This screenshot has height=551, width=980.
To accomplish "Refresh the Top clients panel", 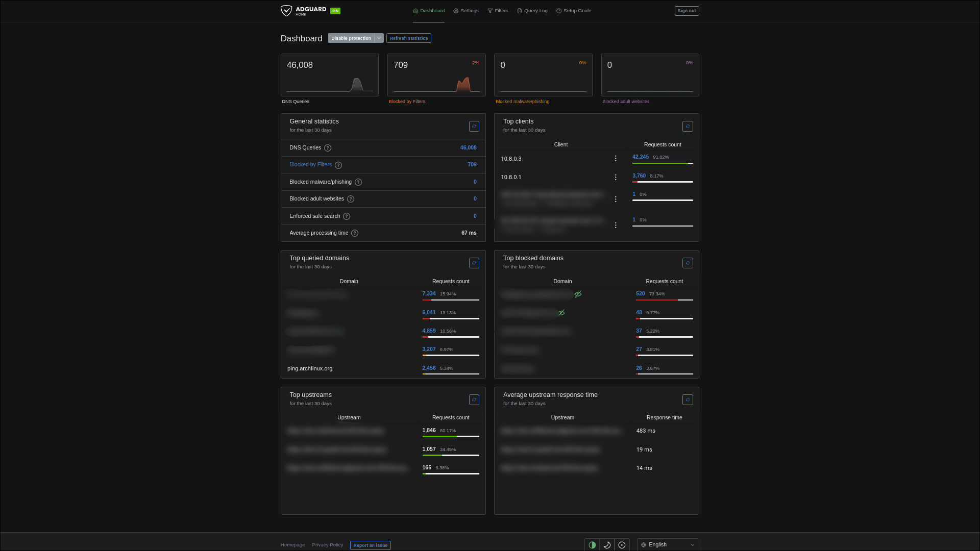I will tap(688, 126).
